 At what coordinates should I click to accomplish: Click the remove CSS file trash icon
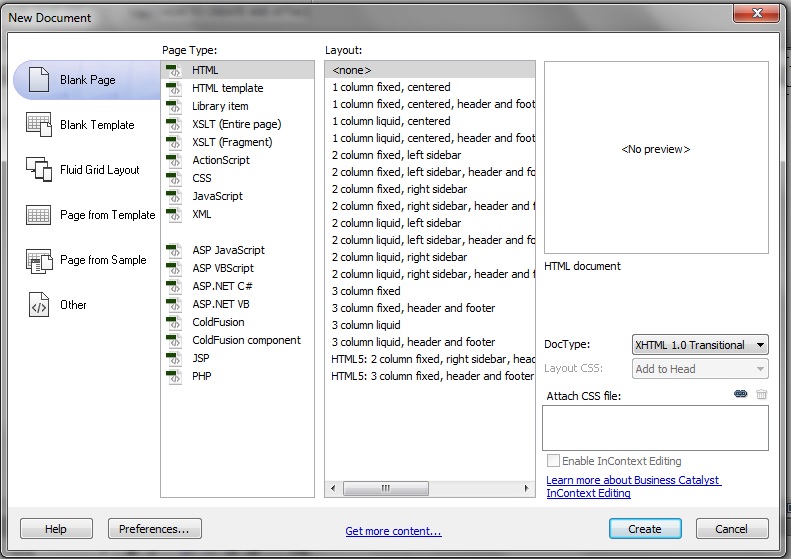[762, 395]
